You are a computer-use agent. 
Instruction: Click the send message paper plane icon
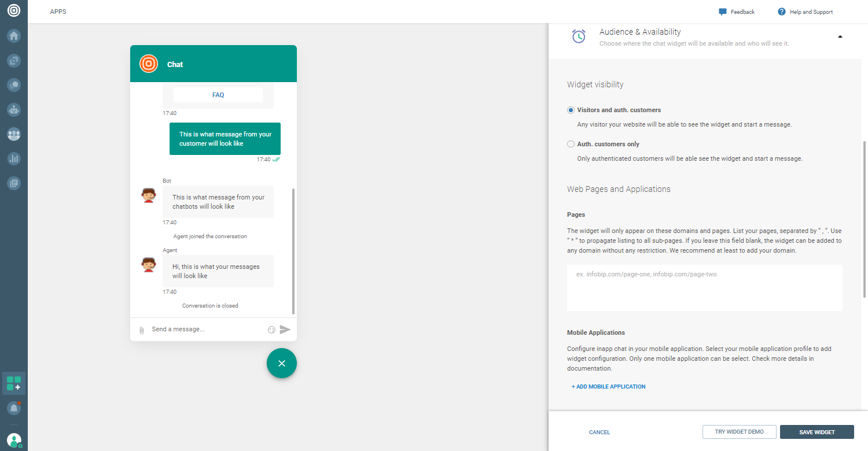click(285, 329)
